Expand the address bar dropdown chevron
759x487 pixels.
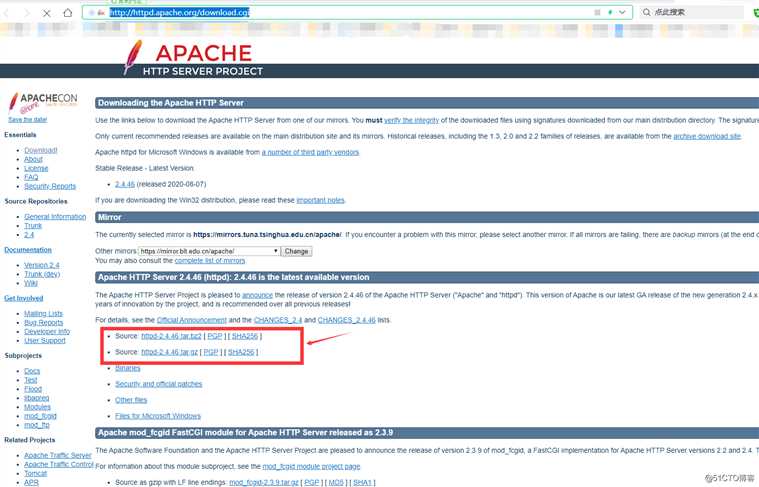pyautogui.click(x=622, y=12)
